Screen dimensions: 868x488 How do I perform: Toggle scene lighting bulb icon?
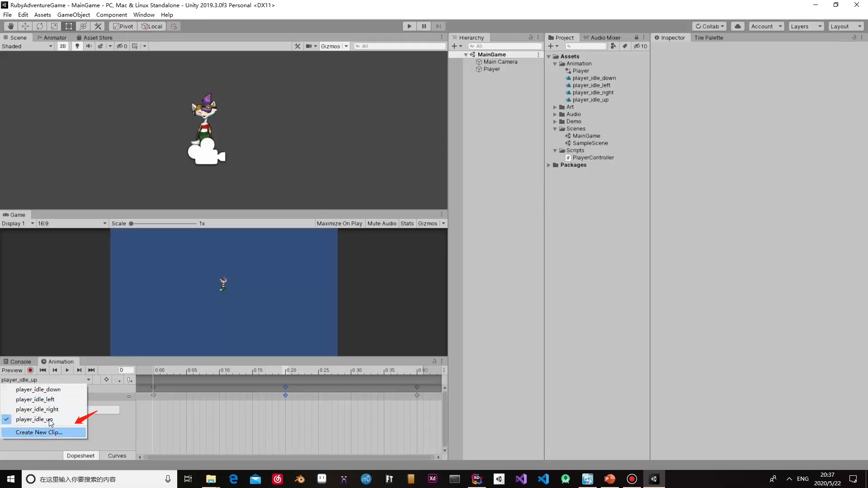coord(77,46)
